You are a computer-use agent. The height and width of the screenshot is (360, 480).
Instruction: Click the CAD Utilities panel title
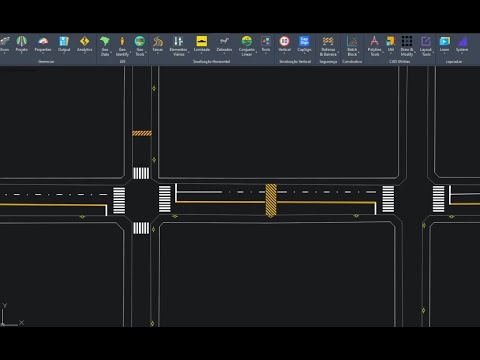point(399,62)
